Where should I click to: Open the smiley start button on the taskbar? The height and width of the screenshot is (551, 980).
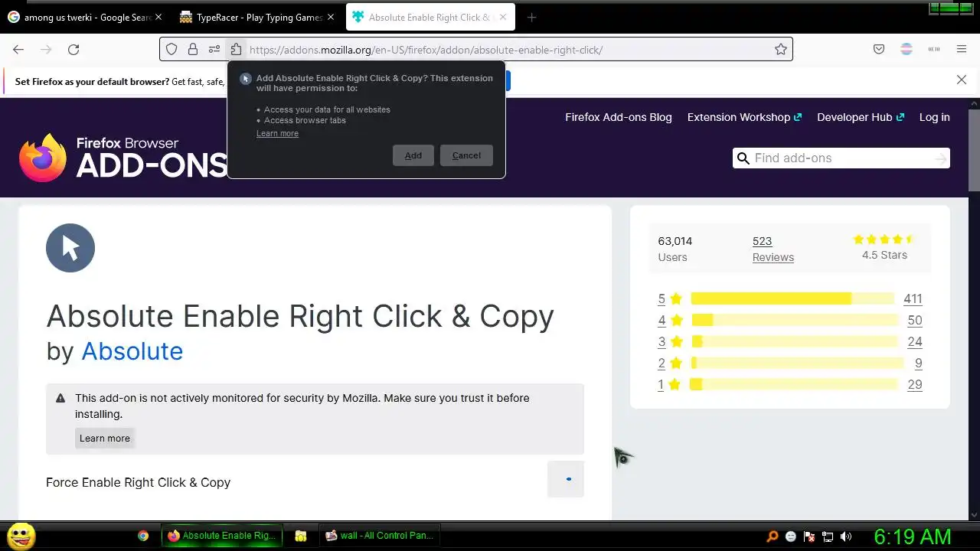[21, 536]
